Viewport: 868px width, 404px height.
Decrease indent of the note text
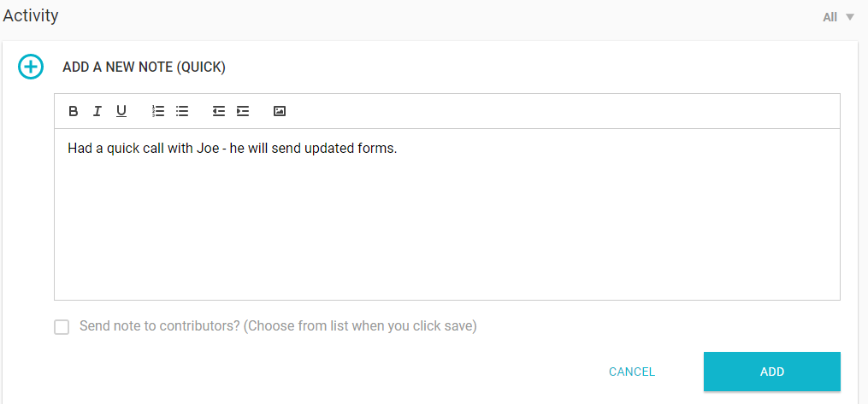point(219,111)
